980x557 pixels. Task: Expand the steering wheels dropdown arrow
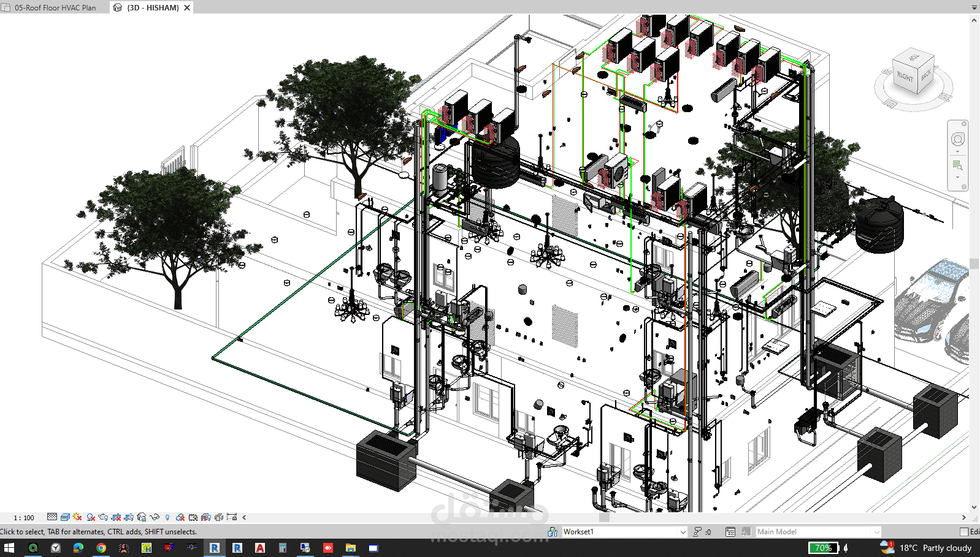click(x=958, y=152)
